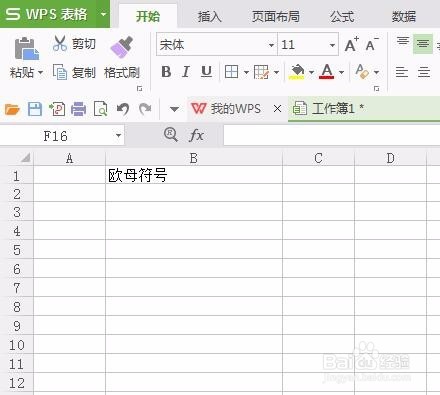Select row 12 header

[17, 383]
